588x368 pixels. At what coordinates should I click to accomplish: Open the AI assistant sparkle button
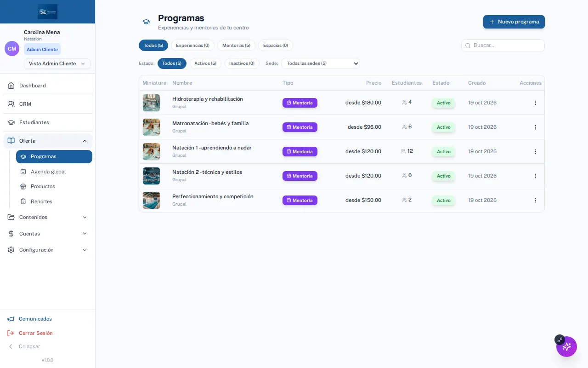(x=566, y=346)
